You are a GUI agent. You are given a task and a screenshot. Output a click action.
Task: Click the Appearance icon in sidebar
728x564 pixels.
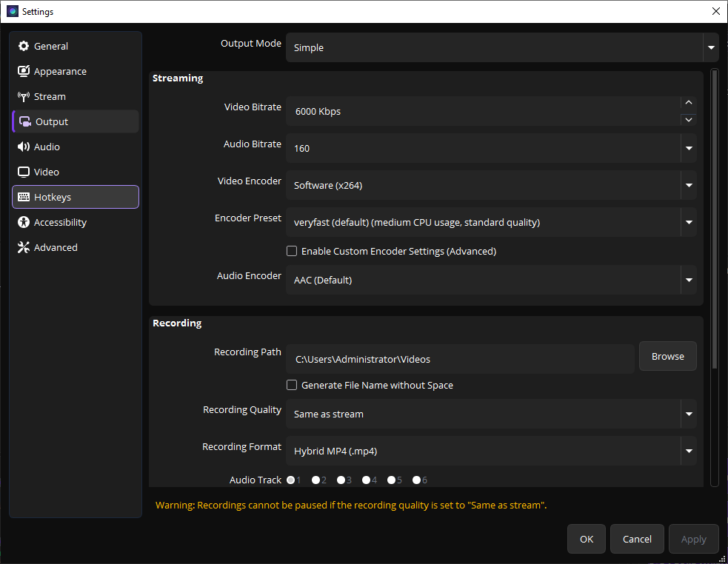coord(23,71)
